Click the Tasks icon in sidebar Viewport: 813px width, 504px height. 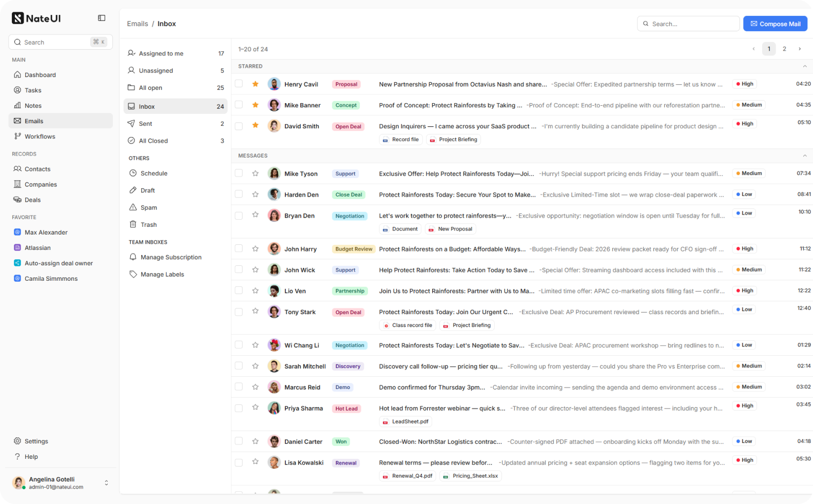tap(17, 90)
